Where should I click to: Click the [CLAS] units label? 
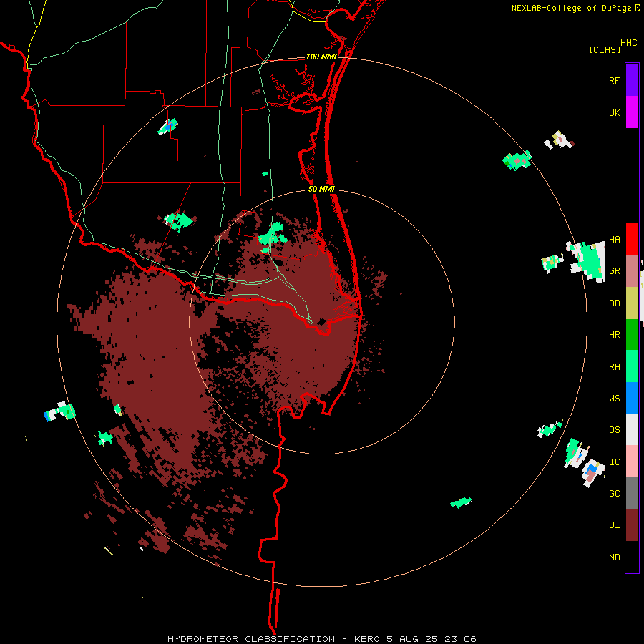(604, 49)
